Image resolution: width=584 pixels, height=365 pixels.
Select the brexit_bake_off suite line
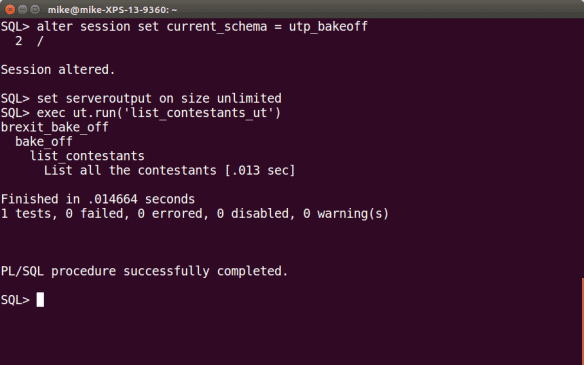(54, 127)
